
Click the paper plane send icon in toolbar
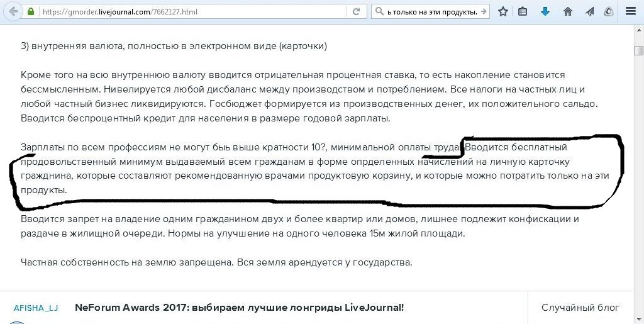click(x=589, y=12)
